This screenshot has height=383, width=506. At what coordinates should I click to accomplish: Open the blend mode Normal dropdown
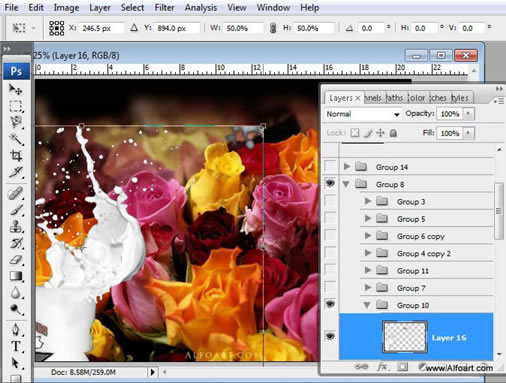pos(363,114)
